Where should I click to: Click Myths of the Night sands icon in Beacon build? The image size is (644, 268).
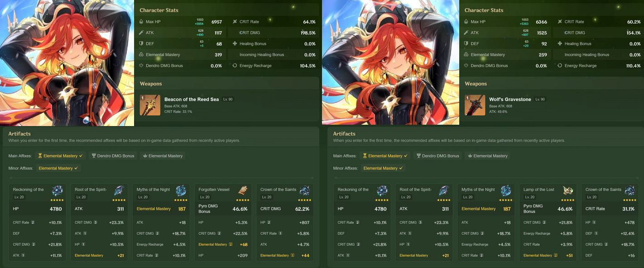click(x=181, y=190)
